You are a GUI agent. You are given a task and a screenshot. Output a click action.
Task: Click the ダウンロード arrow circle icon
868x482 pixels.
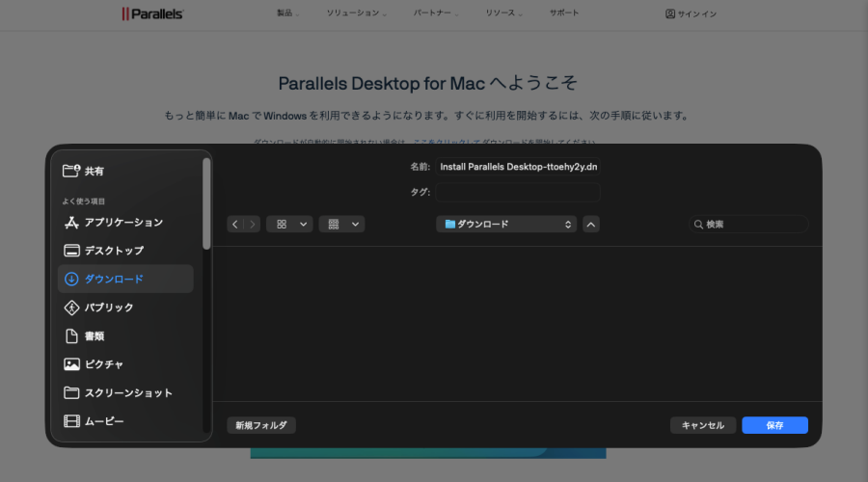[71, 279]
